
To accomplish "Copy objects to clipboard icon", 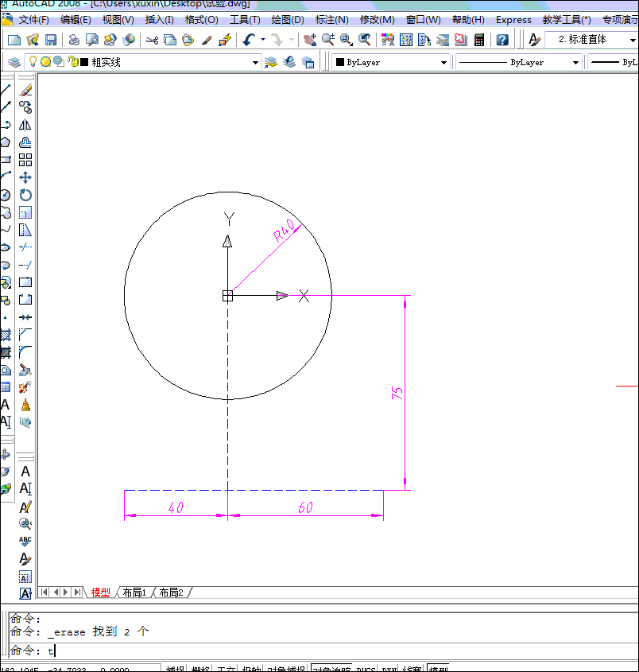I will pyautogui.click(x=170, y=40).
